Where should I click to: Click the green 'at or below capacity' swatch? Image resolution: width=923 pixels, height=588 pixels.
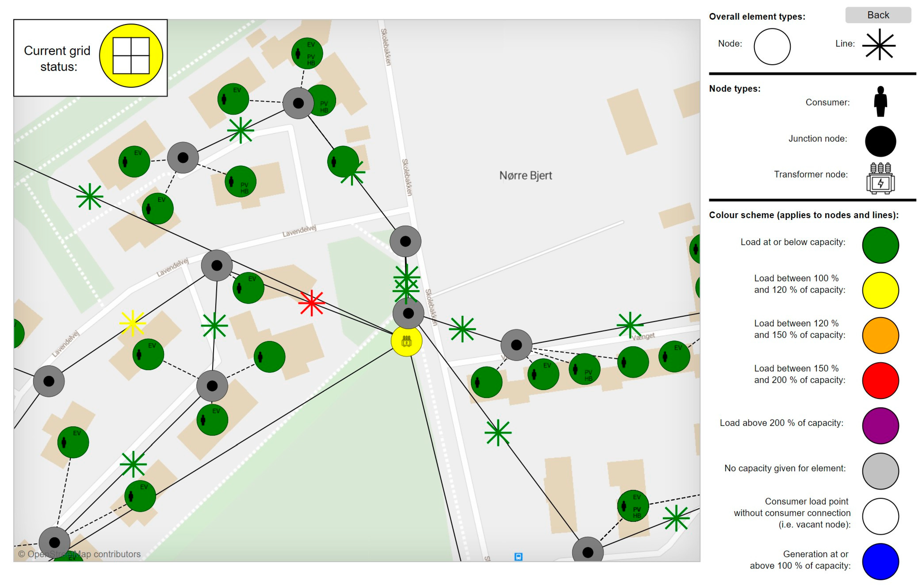pyautogui.click(x=881, y=245)
